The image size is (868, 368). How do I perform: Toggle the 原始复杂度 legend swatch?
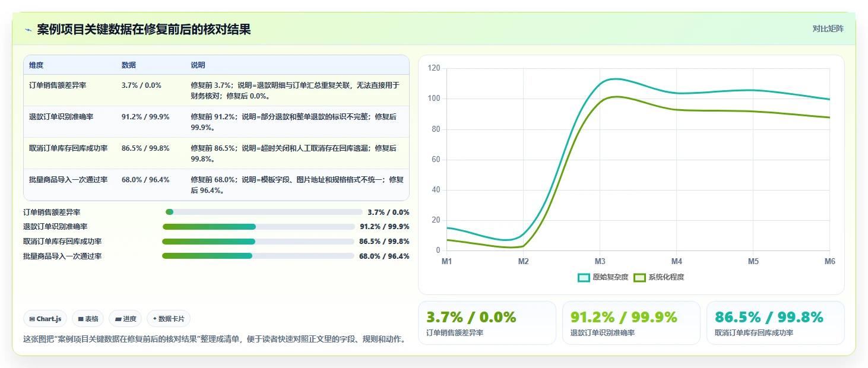pyautogui.click(x=584, y=277)
